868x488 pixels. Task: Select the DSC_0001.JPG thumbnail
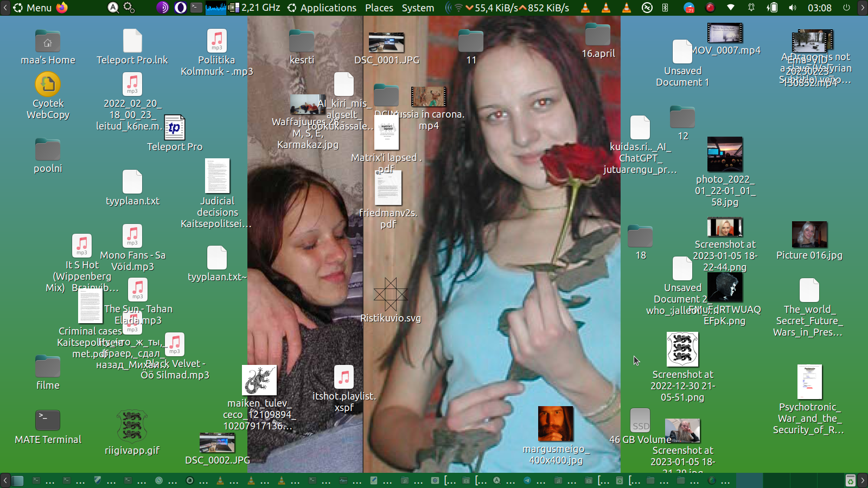pos(386,48)
